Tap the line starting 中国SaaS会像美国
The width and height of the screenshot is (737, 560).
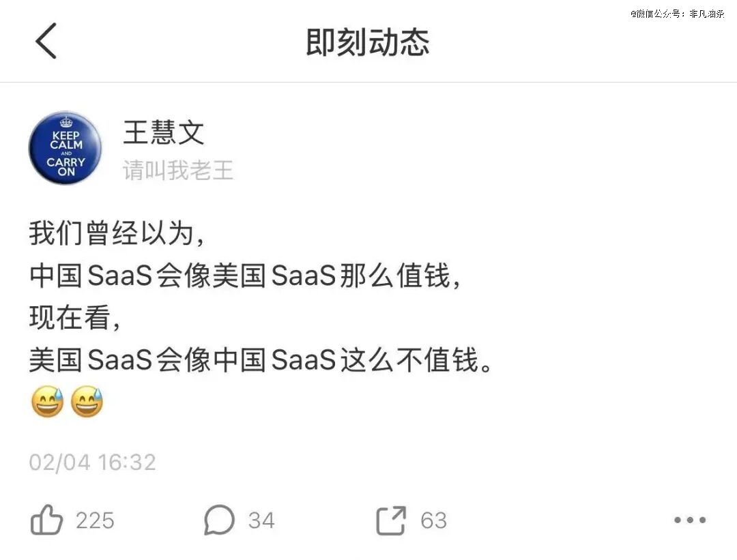click(x=244, y=276)
